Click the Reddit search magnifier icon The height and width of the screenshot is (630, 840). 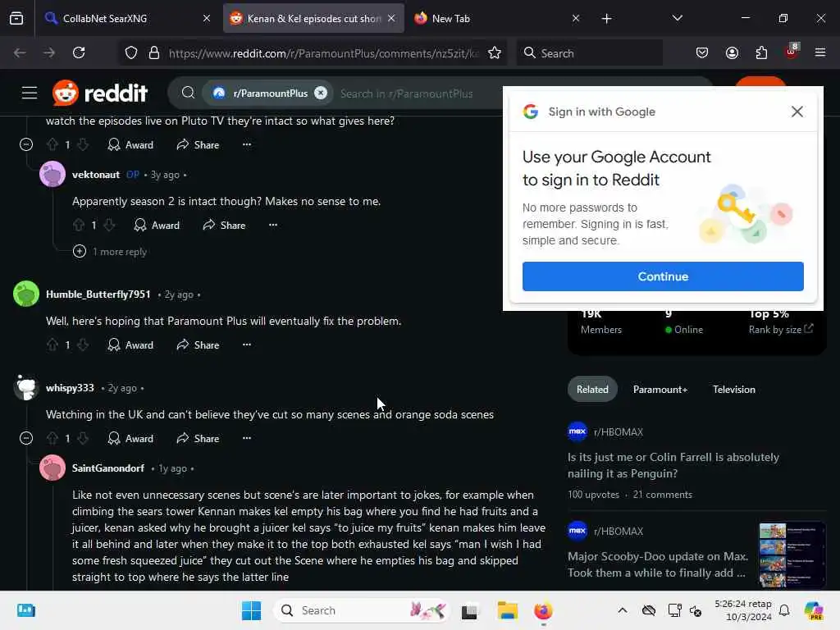(x=188, y=94)
